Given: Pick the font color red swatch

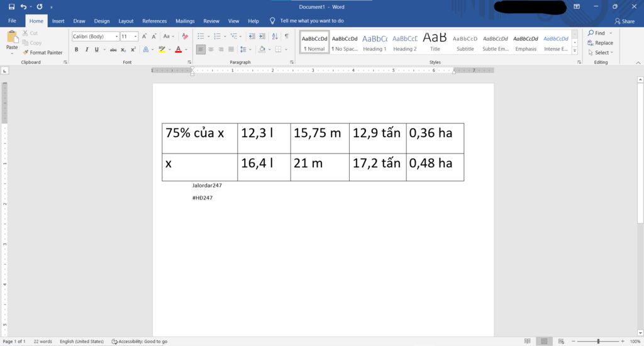Looking at the screenshot, I should point(178,49).
